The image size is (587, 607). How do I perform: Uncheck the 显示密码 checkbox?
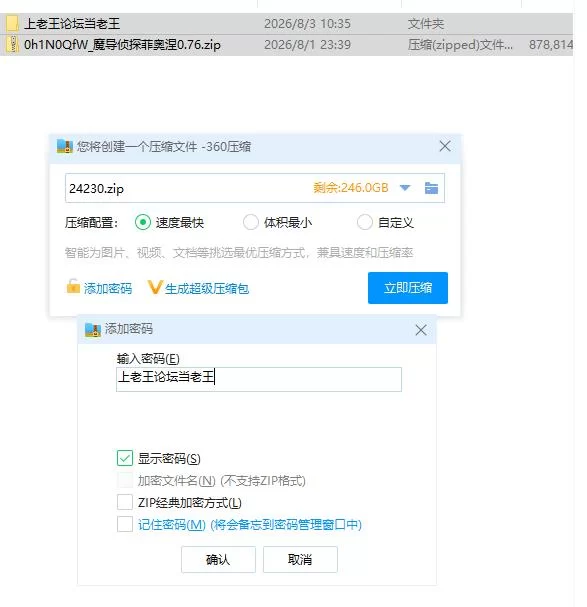[x=125, y=458]
